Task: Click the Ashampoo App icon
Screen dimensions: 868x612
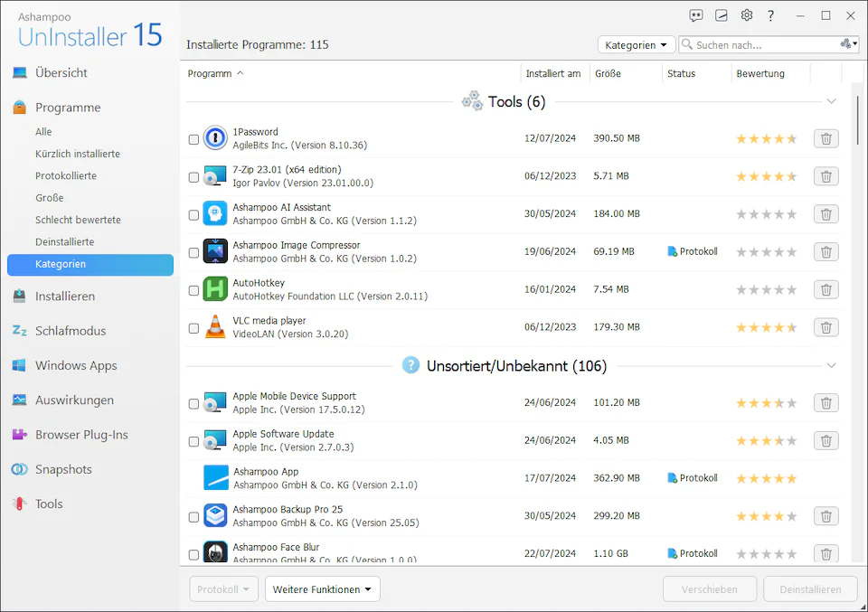Action: pos(215,478)
